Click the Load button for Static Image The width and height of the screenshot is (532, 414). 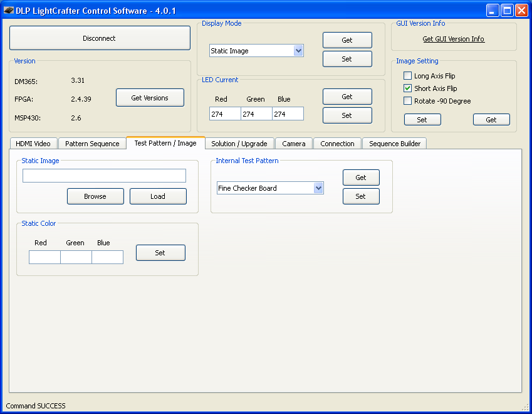pyautogui.click(x=158, y=196)
